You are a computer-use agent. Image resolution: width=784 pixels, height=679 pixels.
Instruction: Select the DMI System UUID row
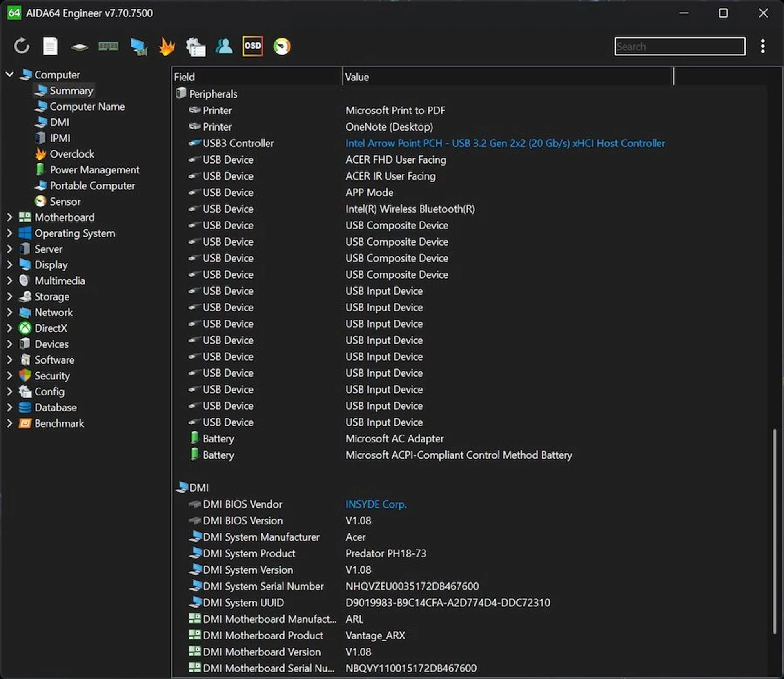[x=469, y=602]
